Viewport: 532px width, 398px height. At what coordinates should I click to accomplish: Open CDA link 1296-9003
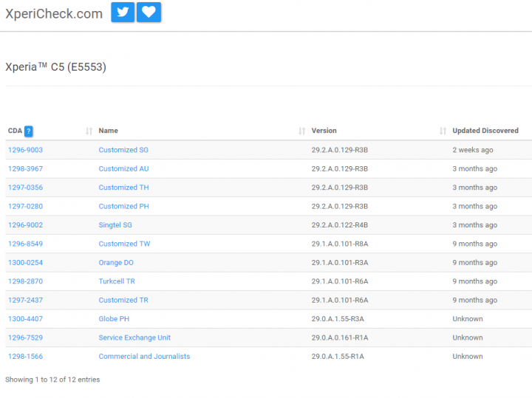[25, 150]
